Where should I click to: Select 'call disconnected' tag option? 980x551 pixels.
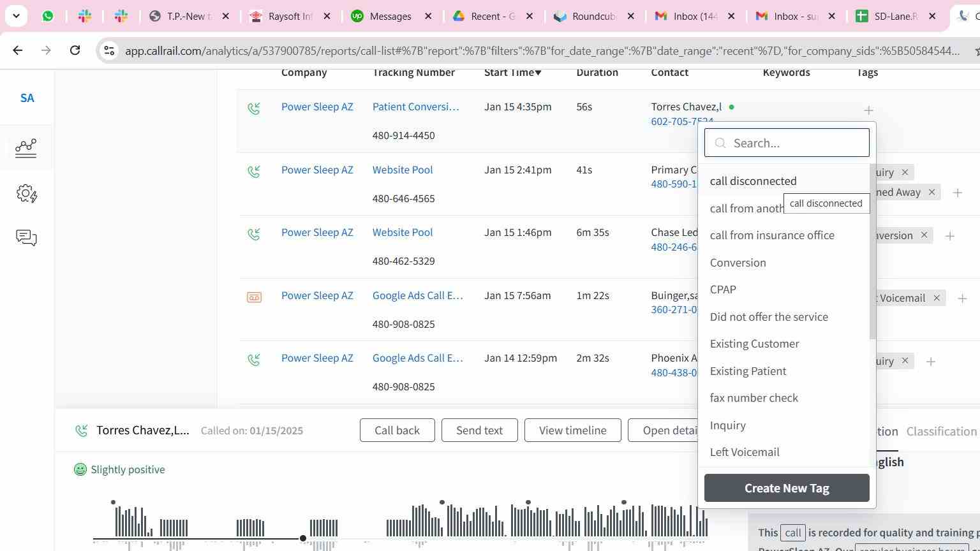coord(754,181)
